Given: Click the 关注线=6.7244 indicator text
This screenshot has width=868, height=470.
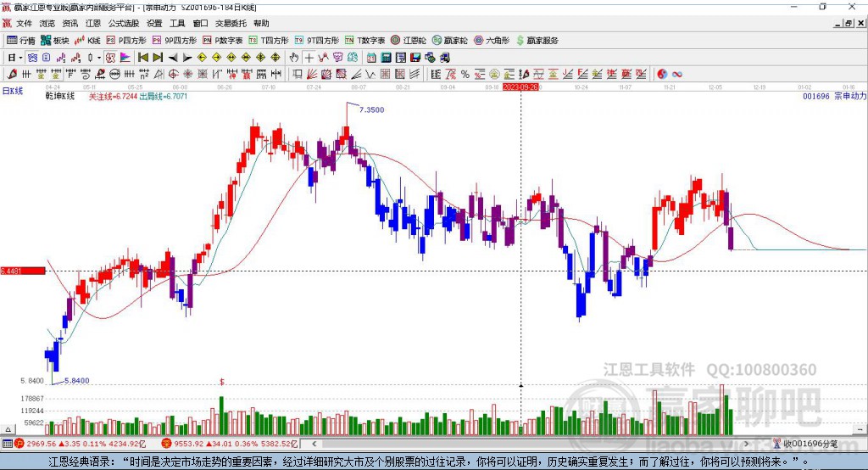Looking at the screenshot, I should [x=113, y=97].
